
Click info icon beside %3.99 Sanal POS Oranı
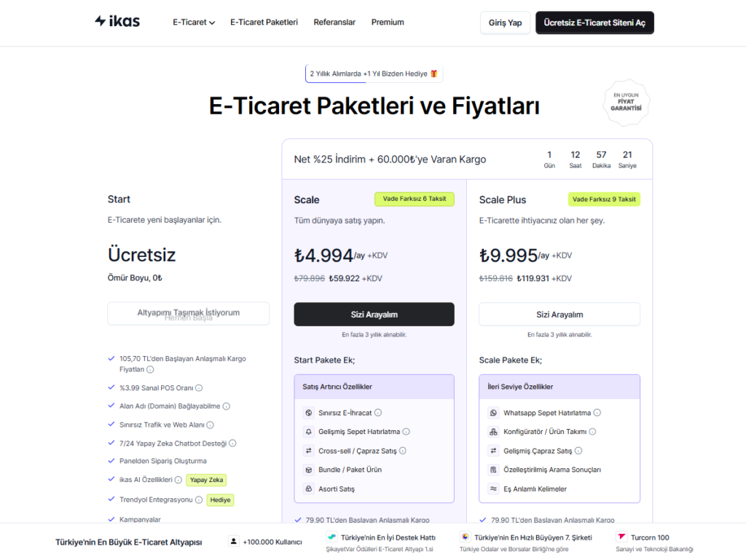pyautogui.click(x=199, y=388)
